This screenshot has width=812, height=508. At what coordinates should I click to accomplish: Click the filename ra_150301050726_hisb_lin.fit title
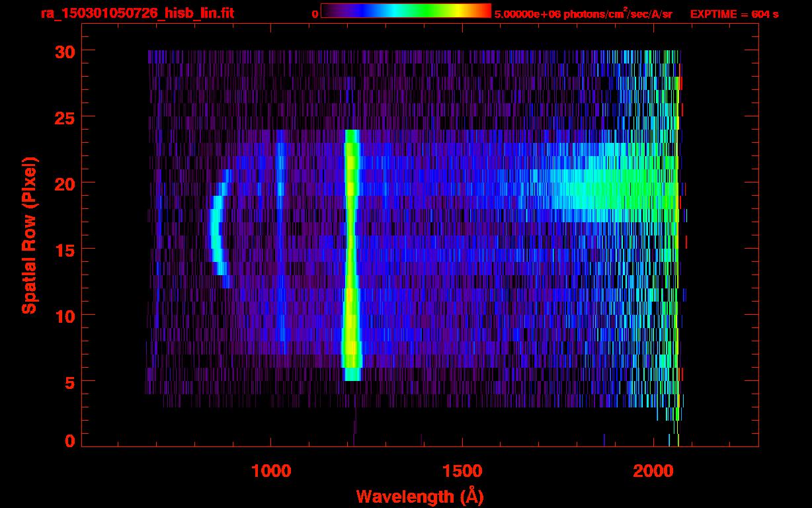[137, 13]
